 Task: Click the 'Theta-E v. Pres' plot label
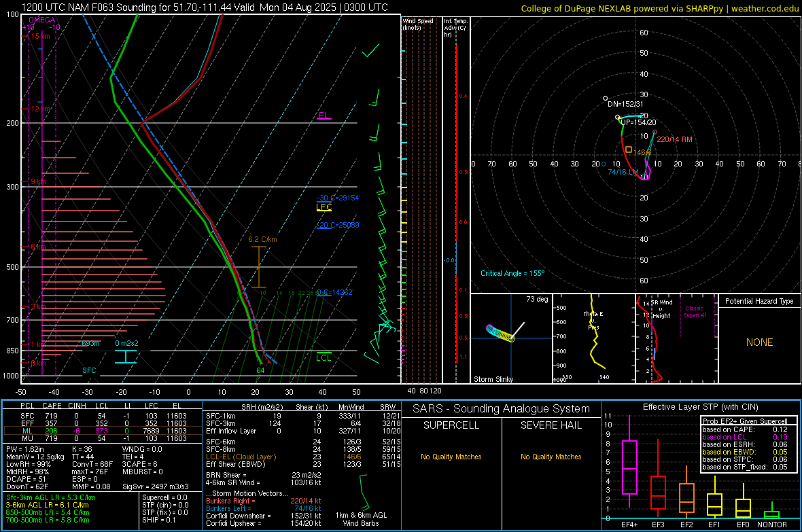tap(593, 320)
